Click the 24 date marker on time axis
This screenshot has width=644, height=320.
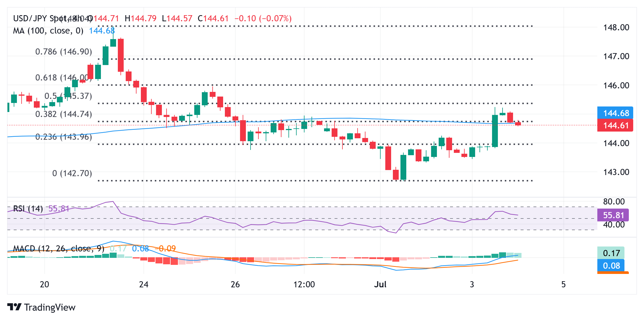click(x=144, y=284)
